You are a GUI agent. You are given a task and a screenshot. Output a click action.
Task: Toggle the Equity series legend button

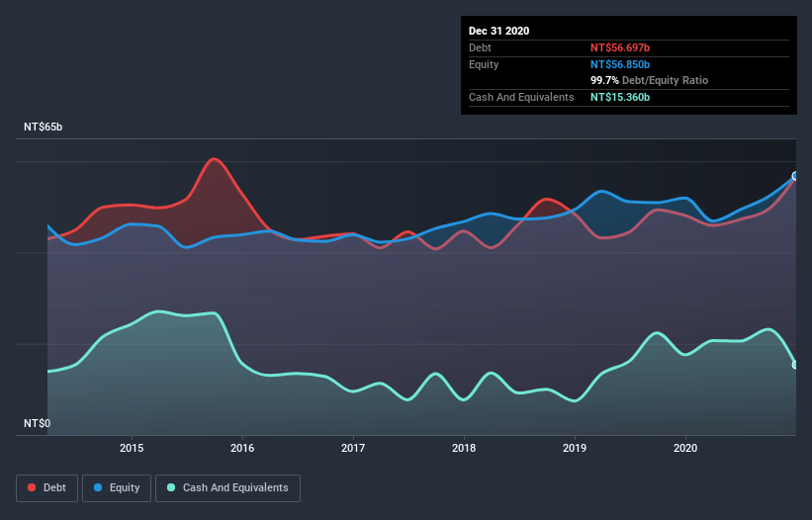click(117, 488)
